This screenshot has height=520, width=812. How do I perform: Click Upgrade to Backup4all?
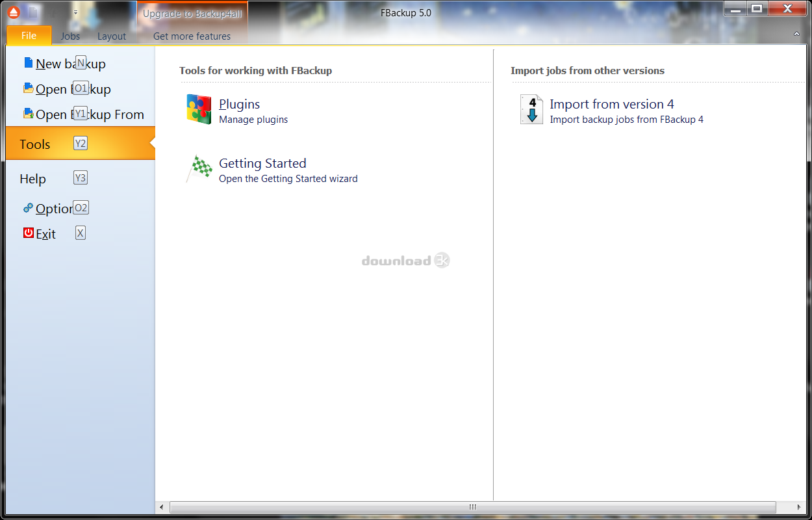click(x=192, y=13)
